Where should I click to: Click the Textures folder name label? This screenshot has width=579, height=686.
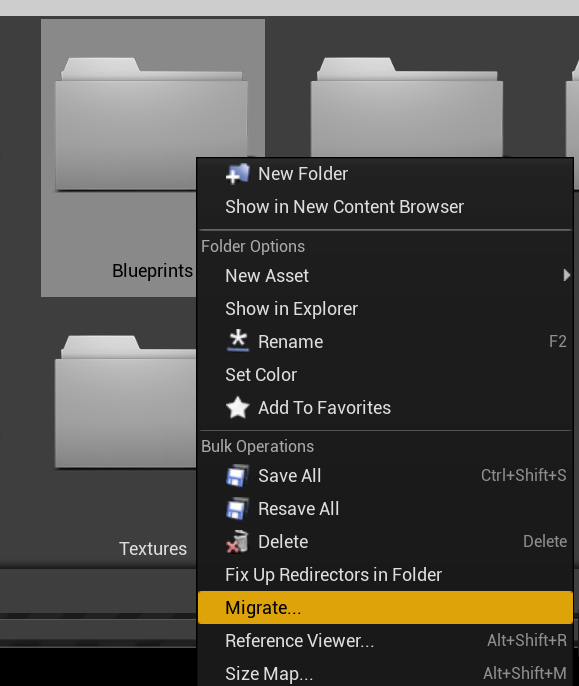pos(153,549)
